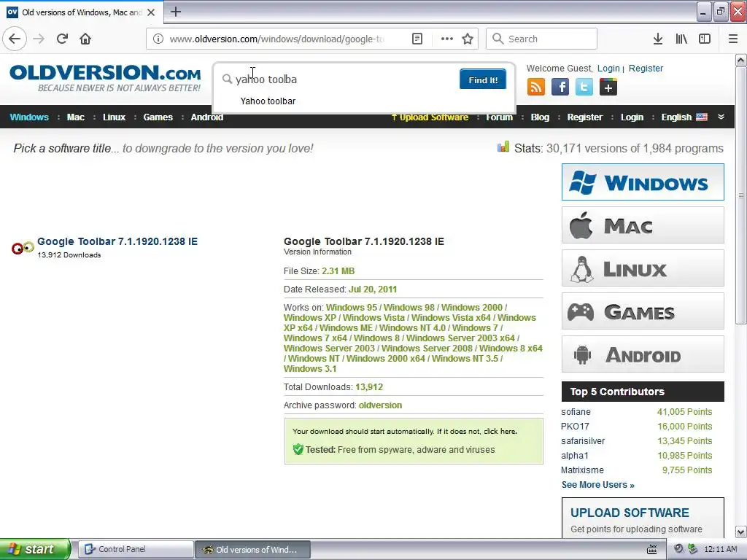Click the MAC category banner
This screenshot has width=747, height=560.
643,225
